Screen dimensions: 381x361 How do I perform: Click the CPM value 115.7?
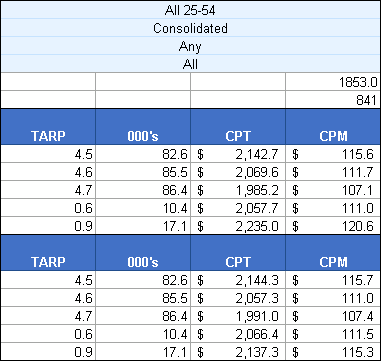click(333, 280)
